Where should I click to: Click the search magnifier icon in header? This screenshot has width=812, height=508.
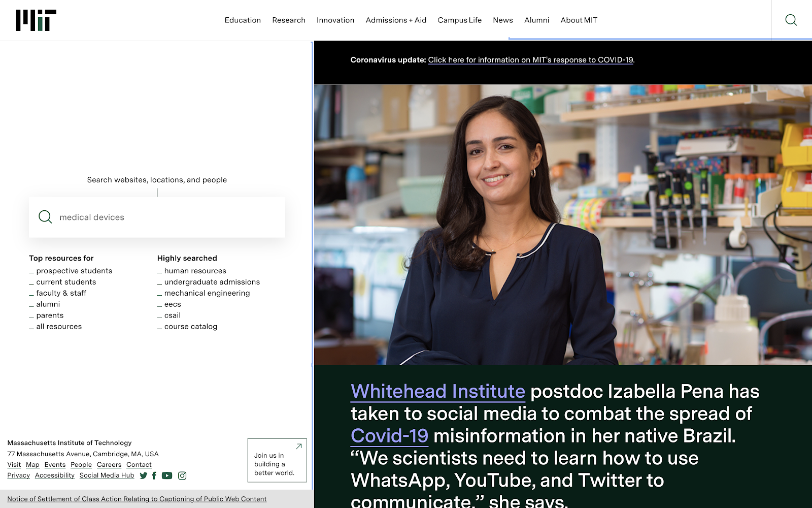point(791,20)
